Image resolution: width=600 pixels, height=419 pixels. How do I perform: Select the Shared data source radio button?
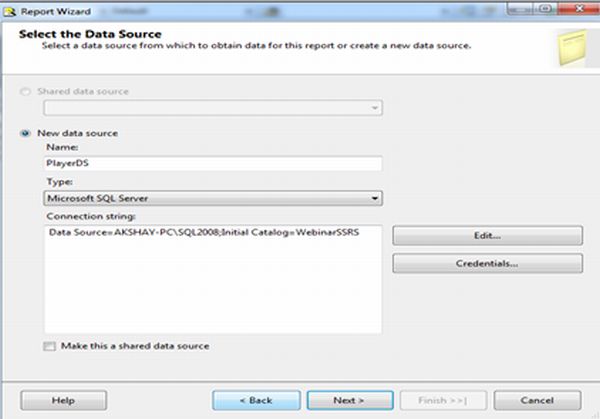tap(27, 91)
